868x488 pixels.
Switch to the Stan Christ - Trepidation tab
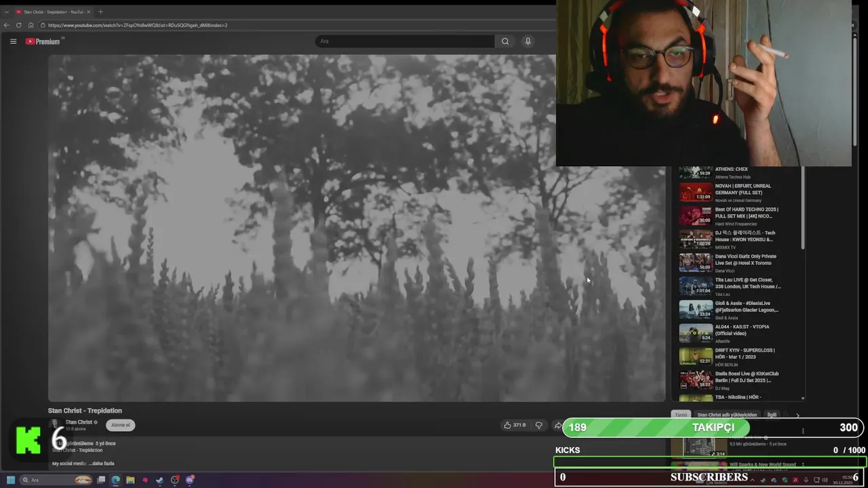pos(53,12)
